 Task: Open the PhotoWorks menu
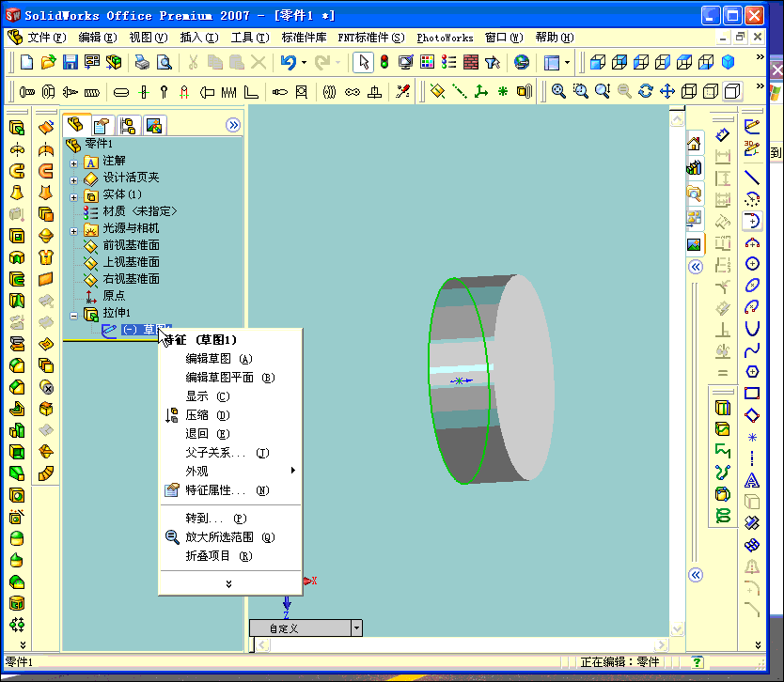tap(445, 38)
